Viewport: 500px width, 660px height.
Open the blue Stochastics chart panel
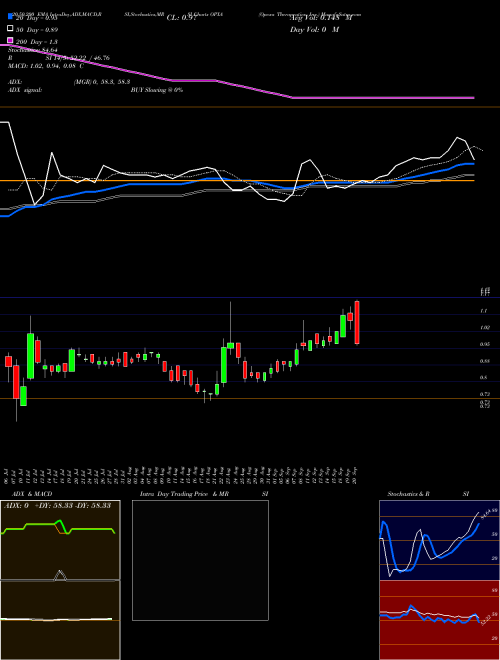[x=439, y=540]
